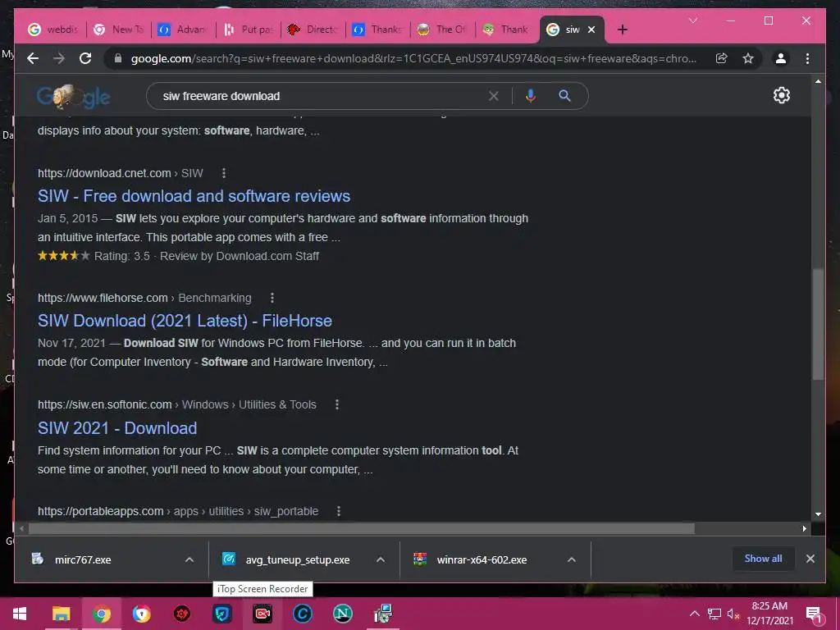The width and height of the screenshot is (840, 630).
Task: Click the muted volume tray icon
Action: (x=733, y=614)
